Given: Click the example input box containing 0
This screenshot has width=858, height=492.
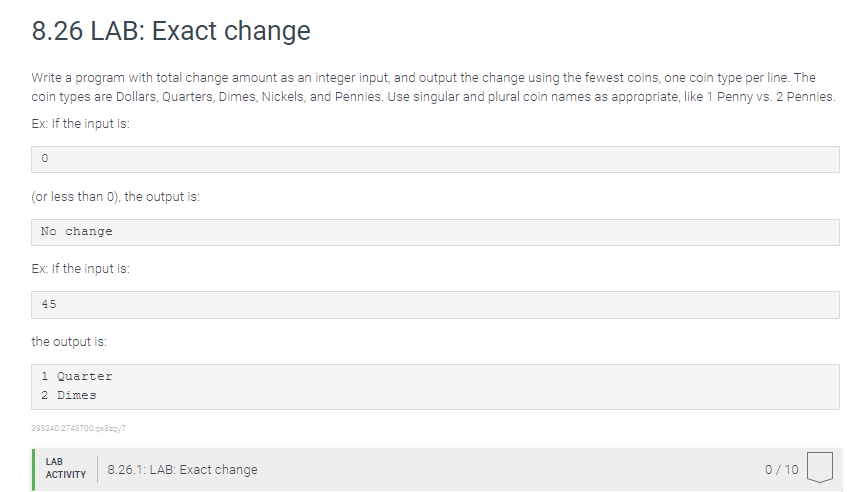Looking at the screenshot, I should click(x=435, y=159).
